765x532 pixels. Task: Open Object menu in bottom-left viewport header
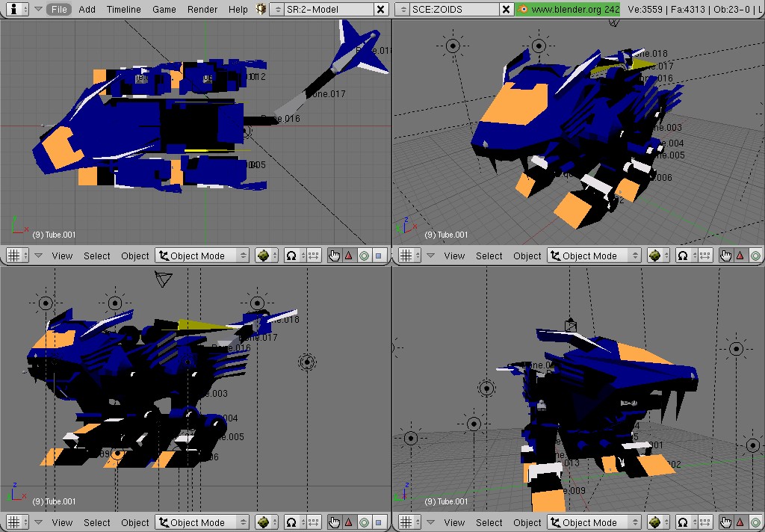click(x=135, y=523)
